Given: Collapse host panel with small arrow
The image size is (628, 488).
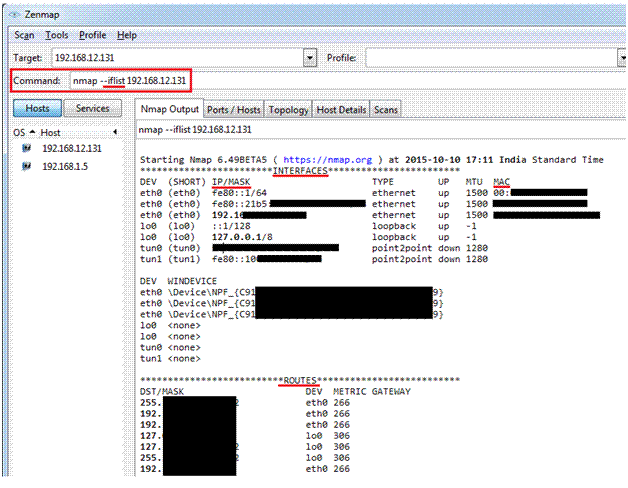Looking at the screenshot, I should click(x=115, y=132).
